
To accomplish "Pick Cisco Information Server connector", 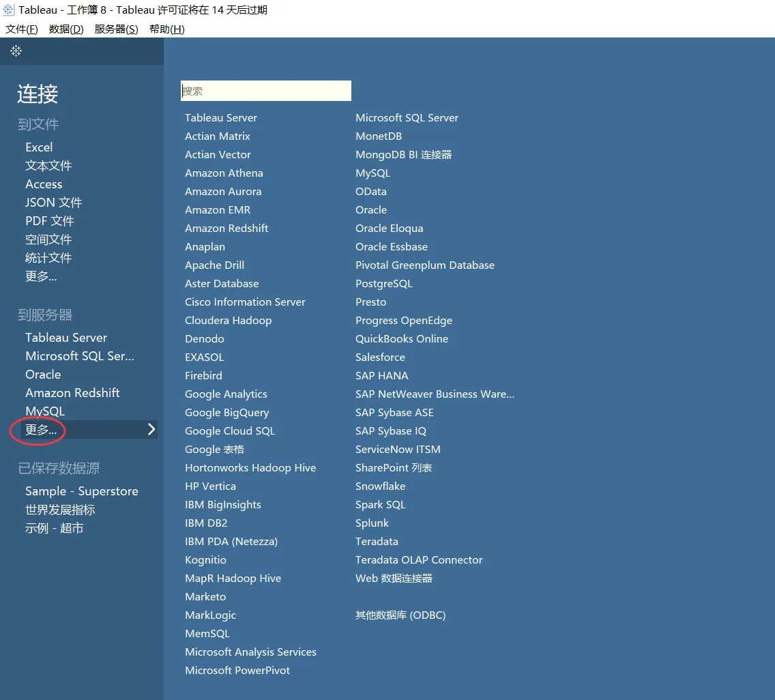I will 245,302.
